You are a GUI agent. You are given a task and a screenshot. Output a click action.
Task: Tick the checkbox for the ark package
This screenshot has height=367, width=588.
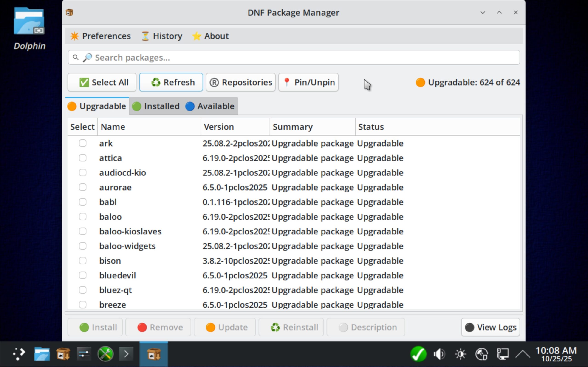83,143
